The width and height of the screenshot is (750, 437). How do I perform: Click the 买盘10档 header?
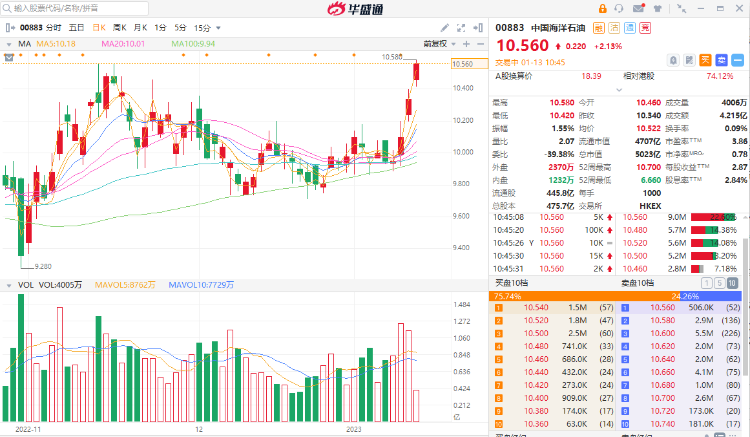pyautogui.click(x=511, y=283)
